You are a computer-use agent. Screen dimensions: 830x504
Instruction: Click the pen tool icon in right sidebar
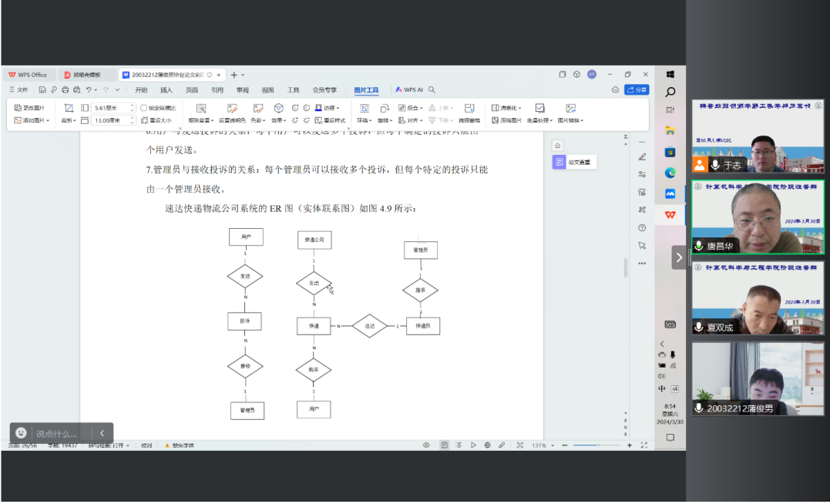point(642,156)
